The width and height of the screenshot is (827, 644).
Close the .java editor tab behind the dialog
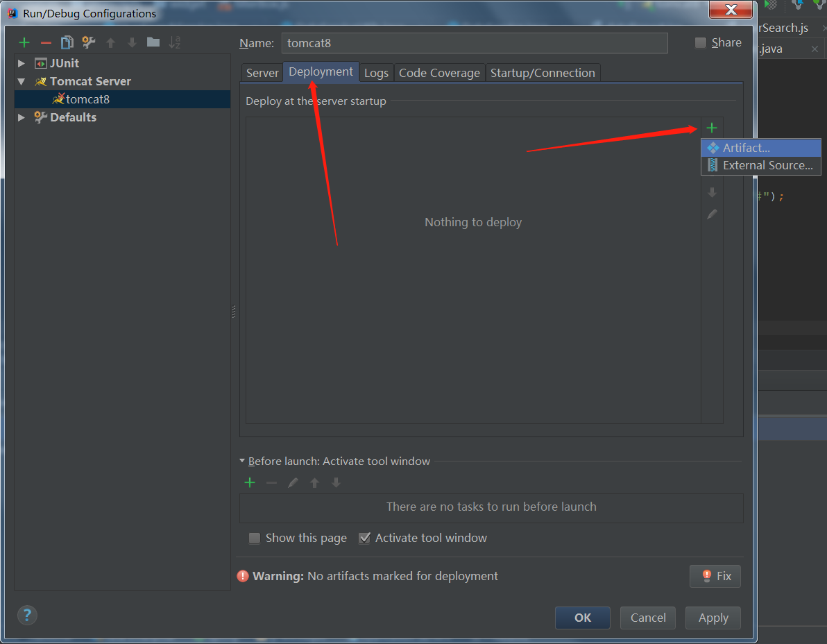(815, 49)
